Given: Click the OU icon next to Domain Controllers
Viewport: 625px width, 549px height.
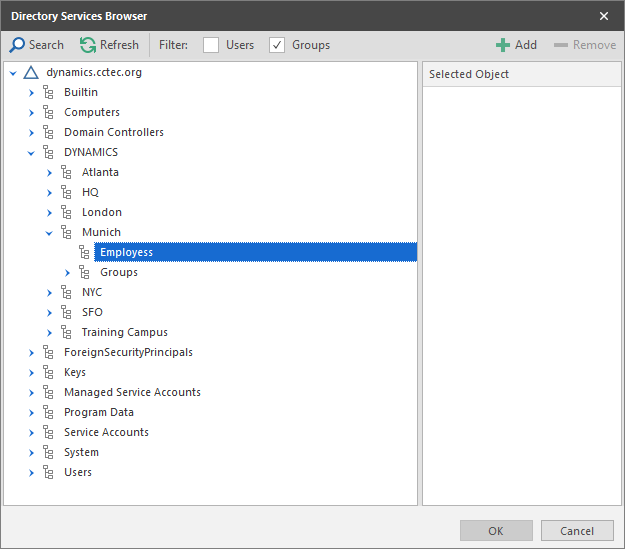Looking at the screenshot, I should 48,132.
